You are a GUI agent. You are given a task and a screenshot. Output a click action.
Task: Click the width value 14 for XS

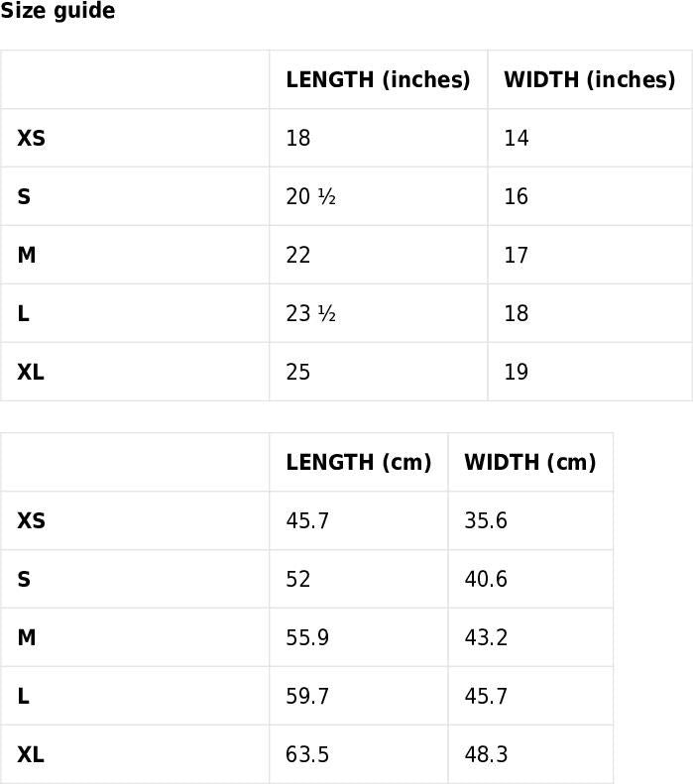[517, 138]
